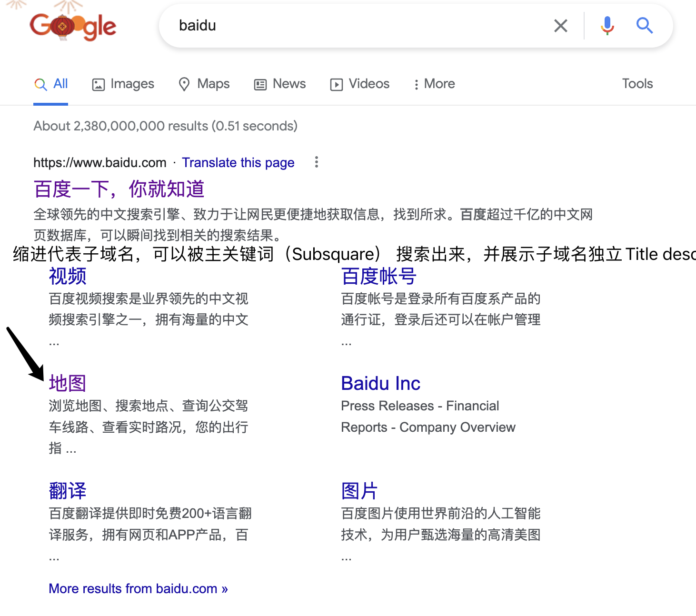Open the 百度一下，你就知道 result title
Screen dimensions: 696x616
pyautogui.click(x=119, y=189)
